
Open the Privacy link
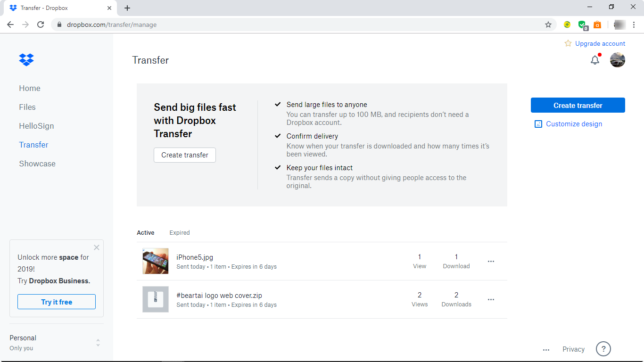(573, 349)
